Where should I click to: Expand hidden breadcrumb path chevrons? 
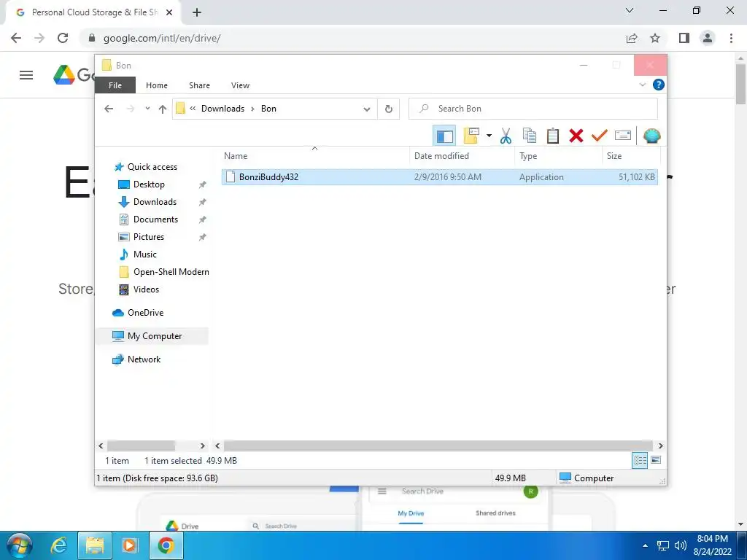pos(193,109)
